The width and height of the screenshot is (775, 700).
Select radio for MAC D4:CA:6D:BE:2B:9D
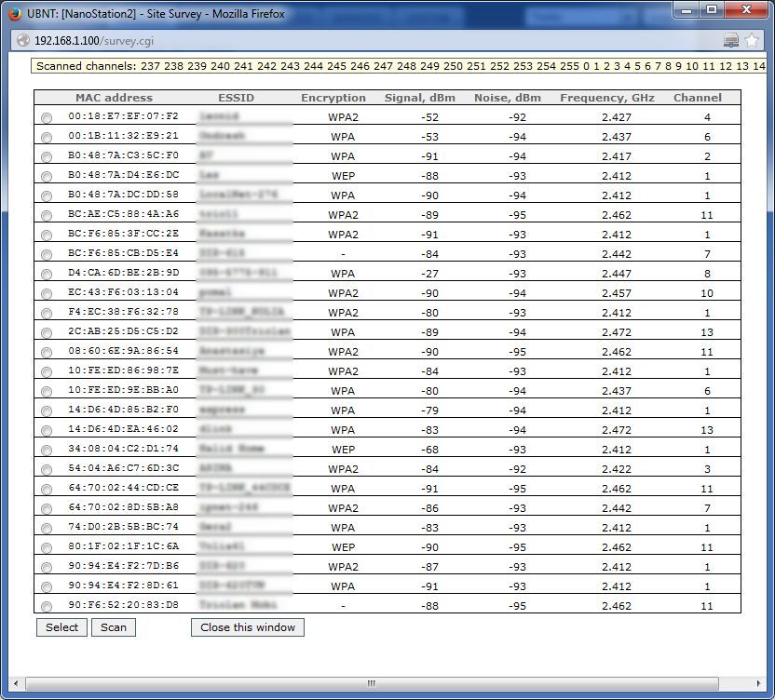47,275
